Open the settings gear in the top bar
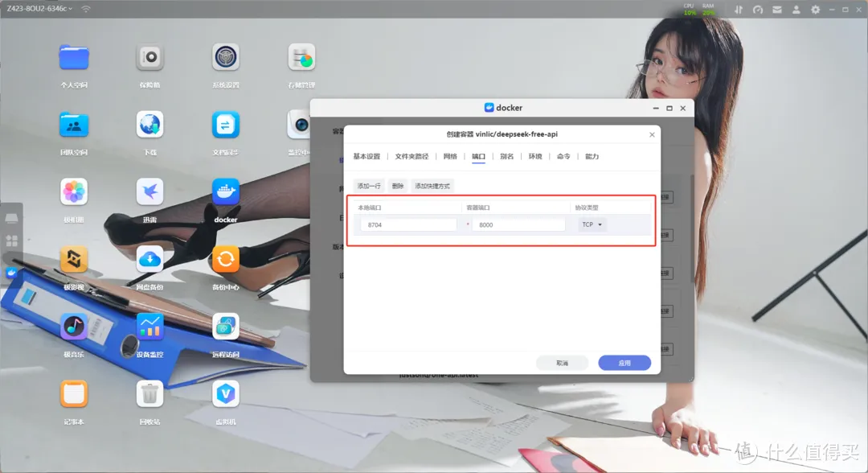Viewport: 868px width, 473px height. [814, 9]
